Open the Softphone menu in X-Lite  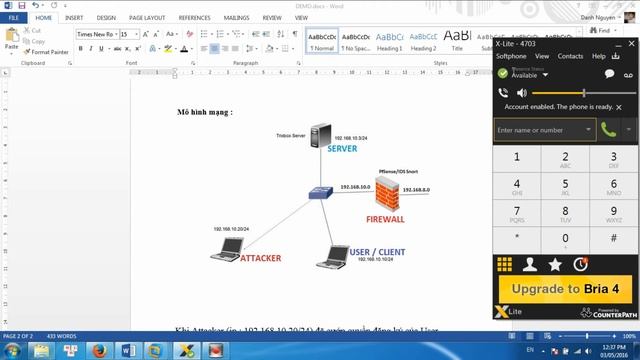pos(511,56)
